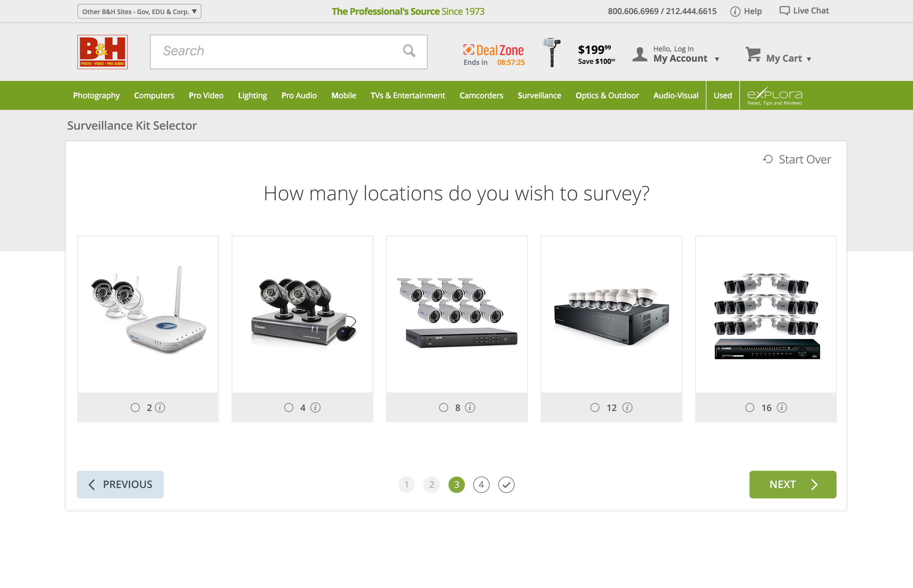Click the shopping cart icon
This screenshot has width=913, height=588.
click(x=753, y=54)
